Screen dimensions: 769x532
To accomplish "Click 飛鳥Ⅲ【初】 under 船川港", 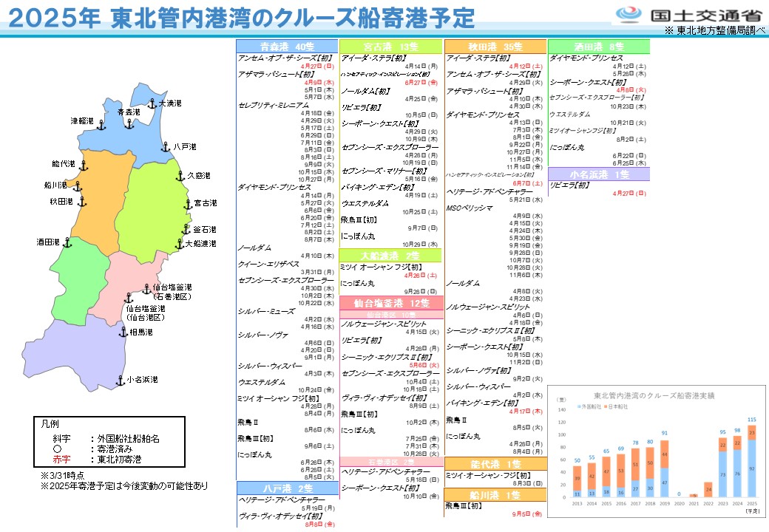I will pos(464,505).
